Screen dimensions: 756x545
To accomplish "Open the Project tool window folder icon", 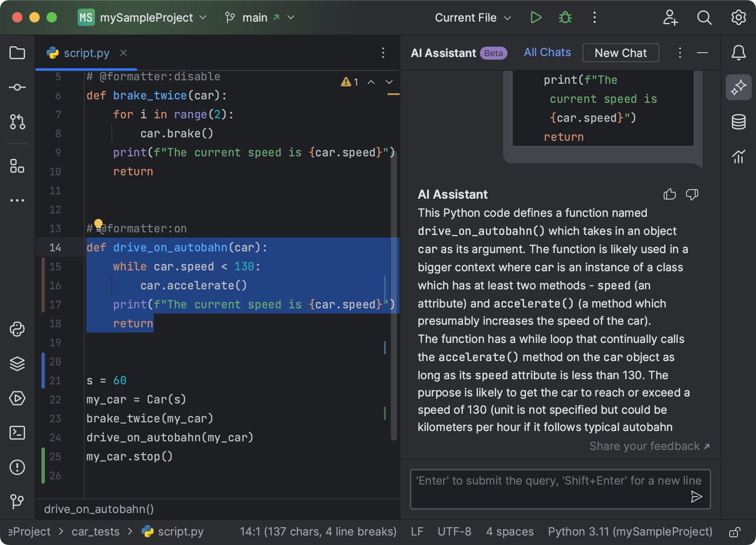I will tap(17, 53).
